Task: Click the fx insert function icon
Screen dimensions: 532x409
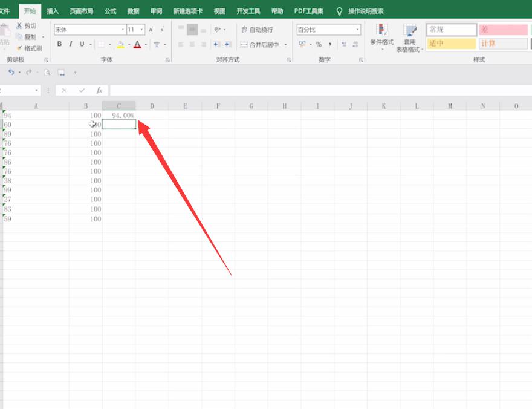Action: pyautogui.click(x=99, y=90)
